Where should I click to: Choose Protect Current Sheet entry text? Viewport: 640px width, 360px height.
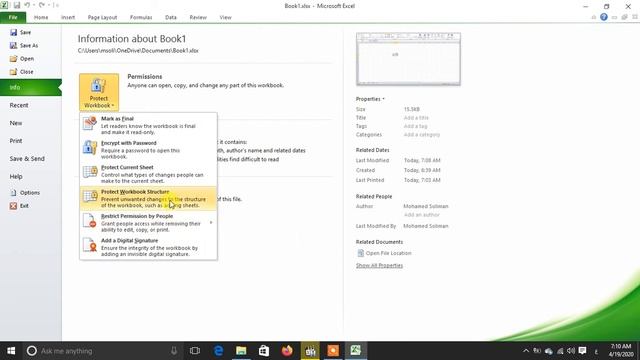[x=127, y=167]
